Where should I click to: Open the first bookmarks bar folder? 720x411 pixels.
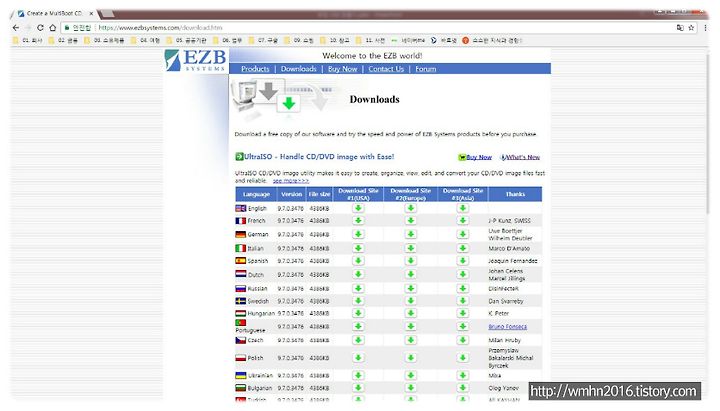[x=28, y=40]
